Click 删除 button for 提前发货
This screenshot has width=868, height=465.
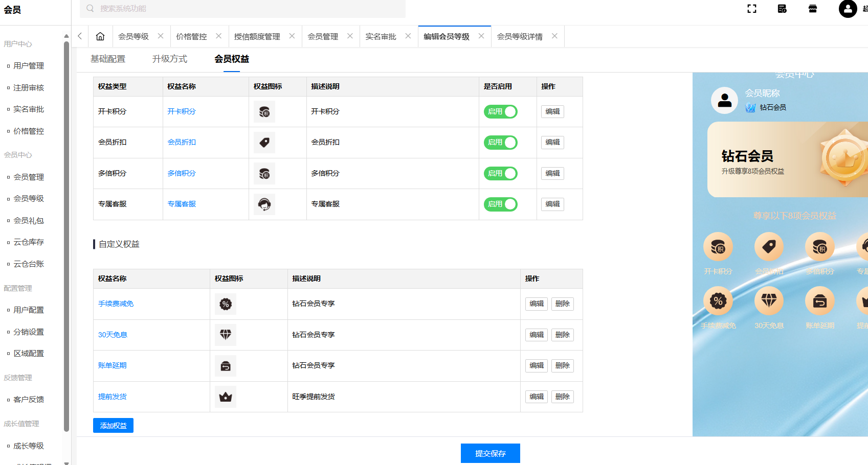click(563, 397)
